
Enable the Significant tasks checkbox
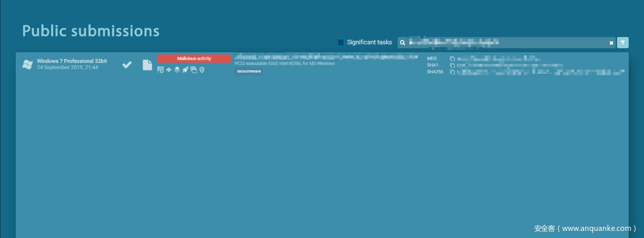pos(341,42)
